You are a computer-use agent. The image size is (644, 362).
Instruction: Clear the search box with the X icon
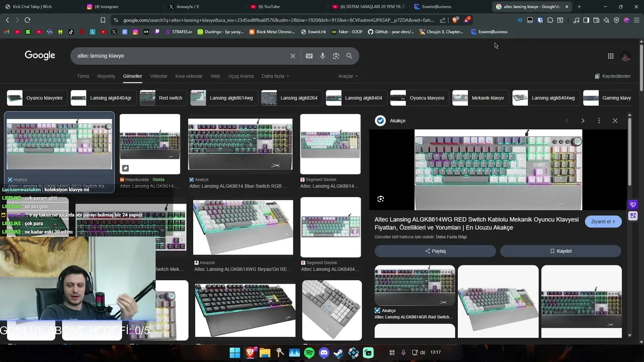point(293,56)
